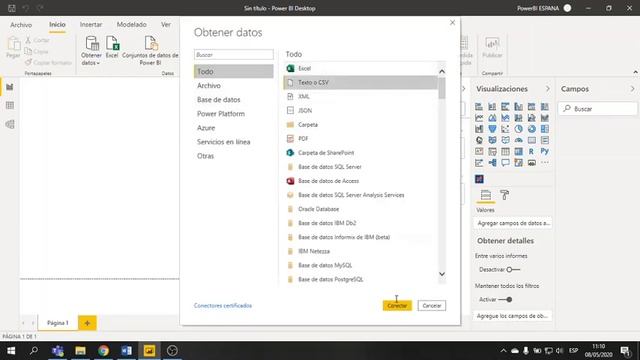Pick the Python script visual
The image size is (640, 360).
point(544,151)
